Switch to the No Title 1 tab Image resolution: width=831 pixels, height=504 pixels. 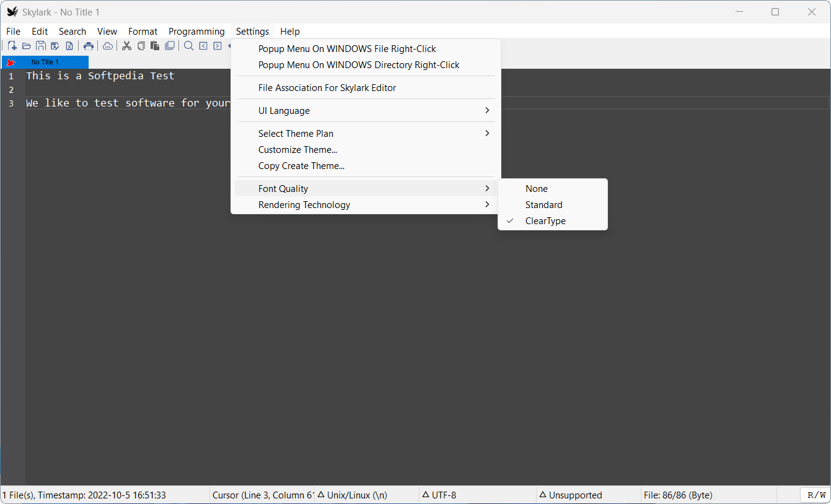click(x=45, y=62)
